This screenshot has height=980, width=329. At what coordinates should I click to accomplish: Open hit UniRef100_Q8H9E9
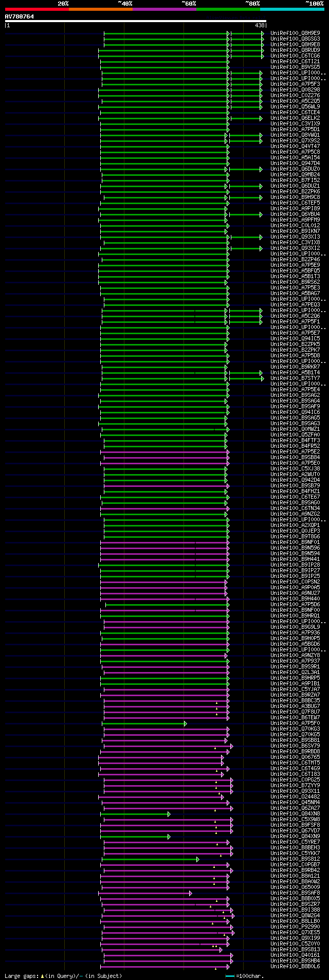295,33
